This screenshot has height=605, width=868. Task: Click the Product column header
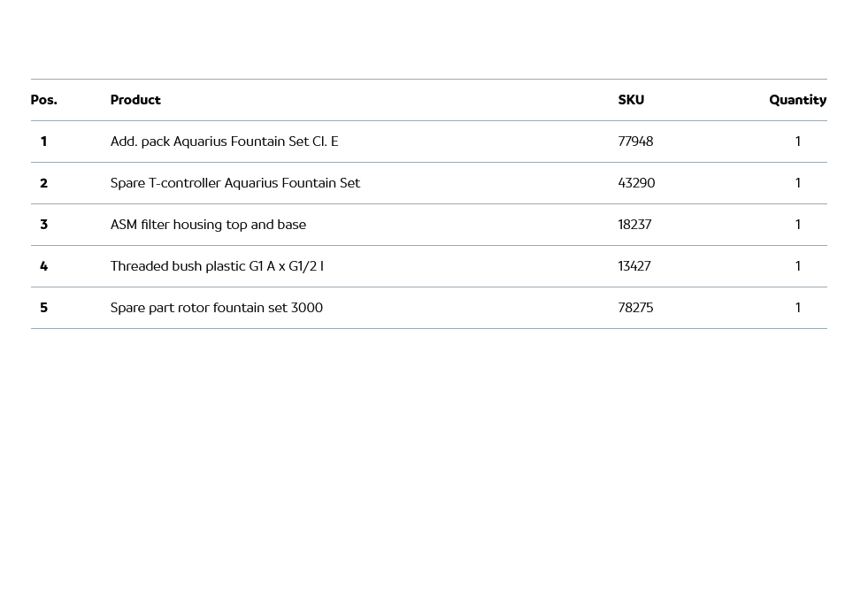[135, 100]
